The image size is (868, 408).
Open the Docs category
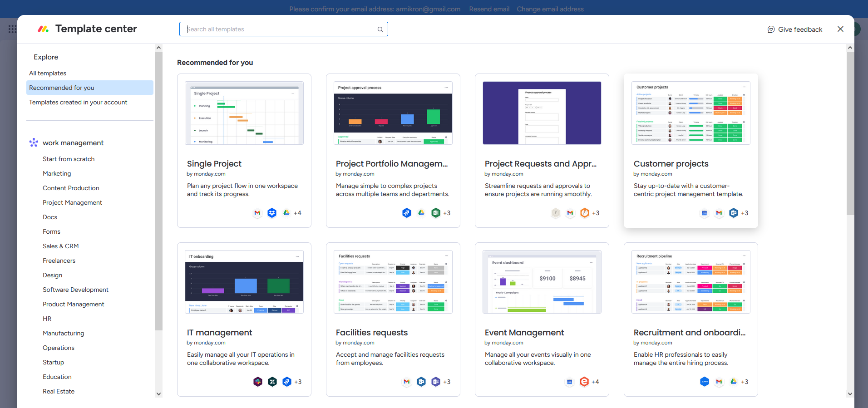50,217
